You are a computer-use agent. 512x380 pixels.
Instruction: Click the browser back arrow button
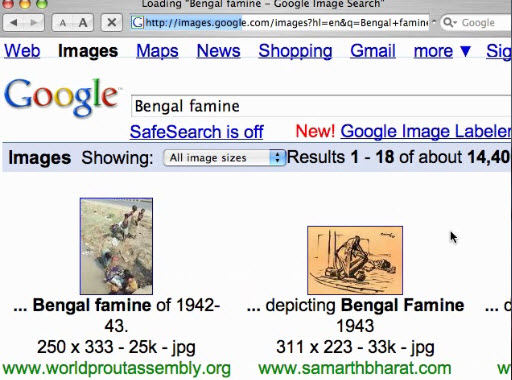(13, 23)
